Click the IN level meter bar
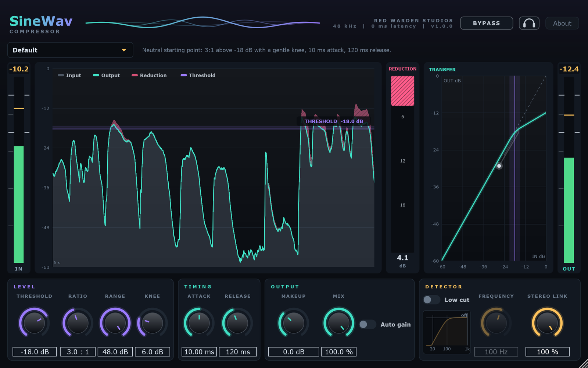 pyautogui.click(x=19, y=170)
